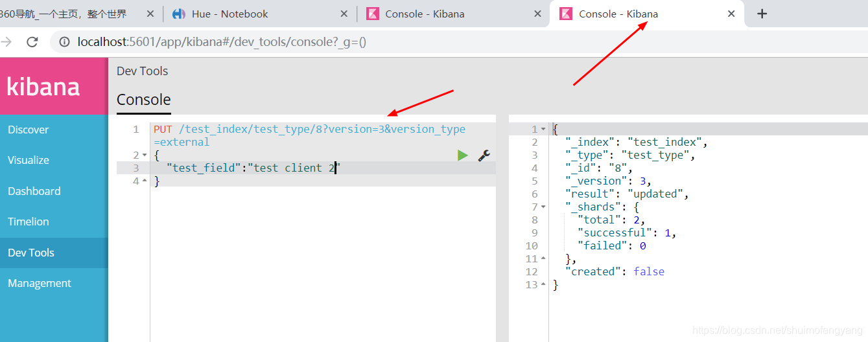
Task: Click fold marker at response line 11
Action: point(543,259)
